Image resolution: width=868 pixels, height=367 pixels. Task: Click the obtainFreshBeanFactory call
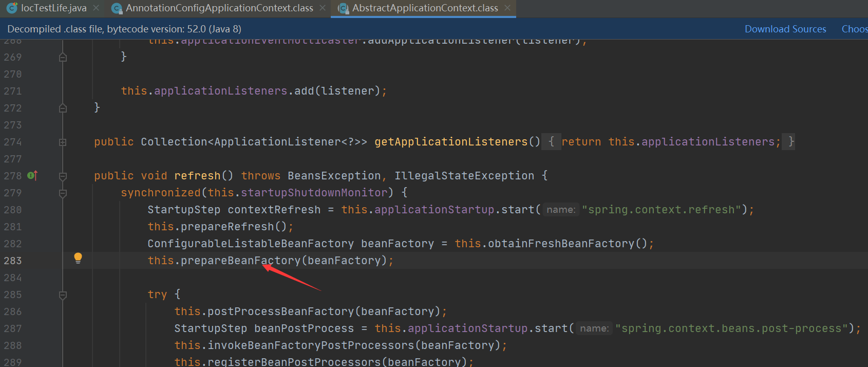[561, 244]
